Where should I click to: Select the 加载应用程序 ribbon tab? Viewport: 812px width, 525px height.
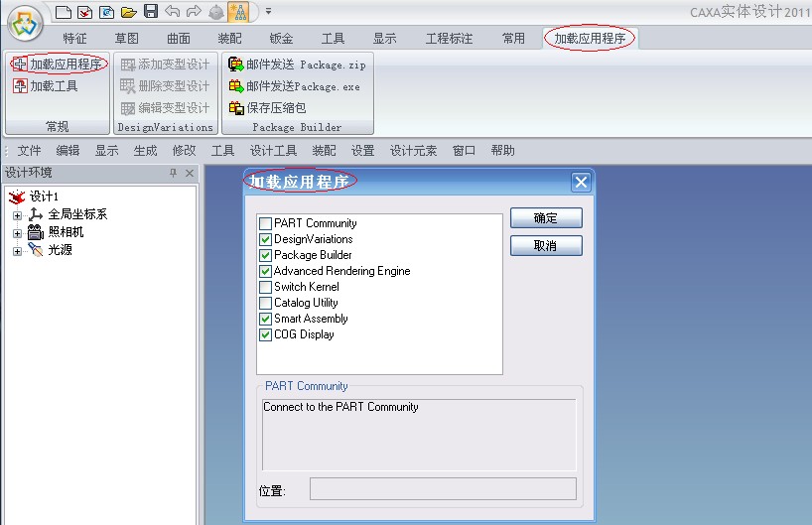[590, 39]
